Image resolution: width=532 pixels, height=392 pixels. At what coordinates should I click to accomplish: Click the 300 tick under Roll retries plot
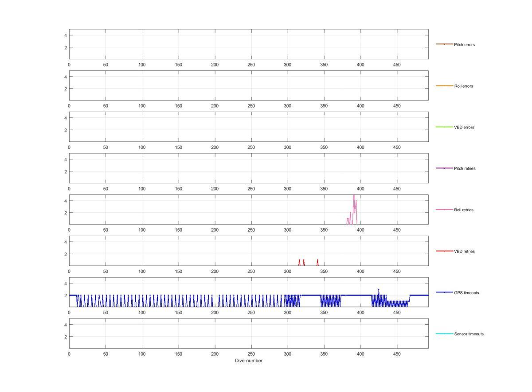[288, 230]
